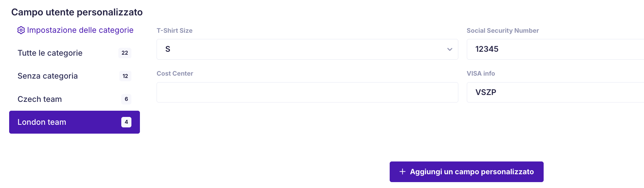Click into the empty Cost Center field

point(307,92)
